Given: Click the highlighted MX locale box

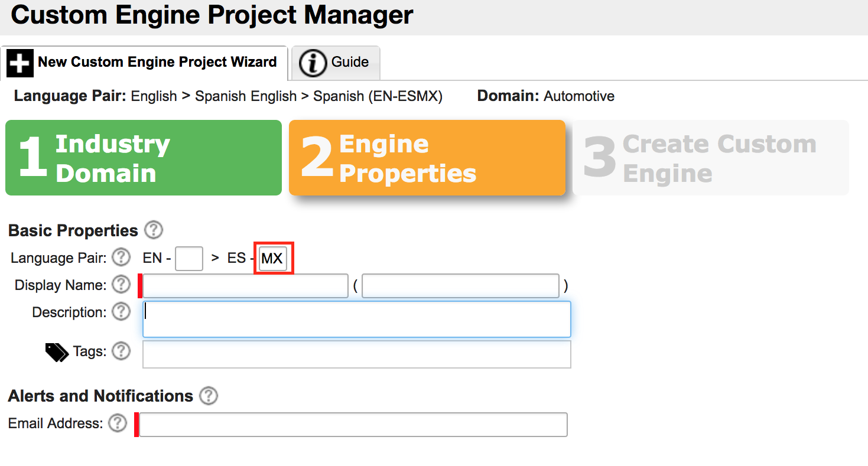Looking at the screenshot, I should 273,258.
